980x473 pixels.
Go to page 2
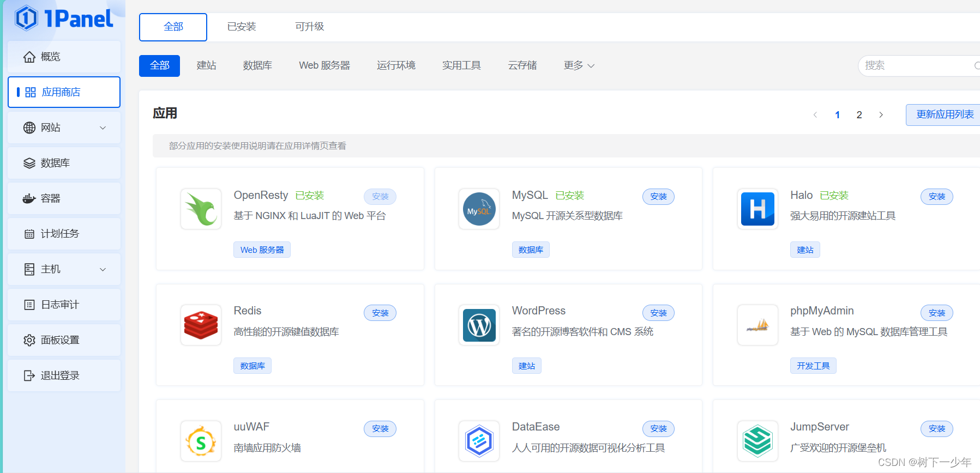[x=859, y=115]
